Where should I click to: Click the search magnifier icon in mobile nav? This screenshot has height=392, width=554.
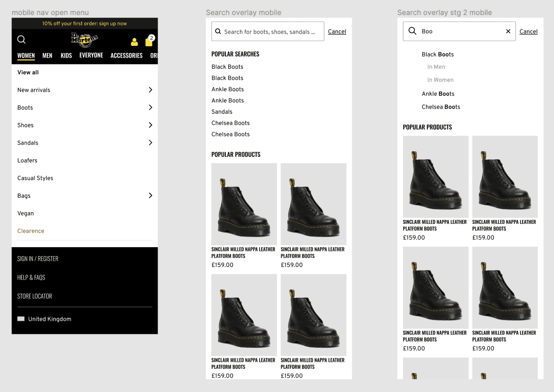(x=21, y=39)
